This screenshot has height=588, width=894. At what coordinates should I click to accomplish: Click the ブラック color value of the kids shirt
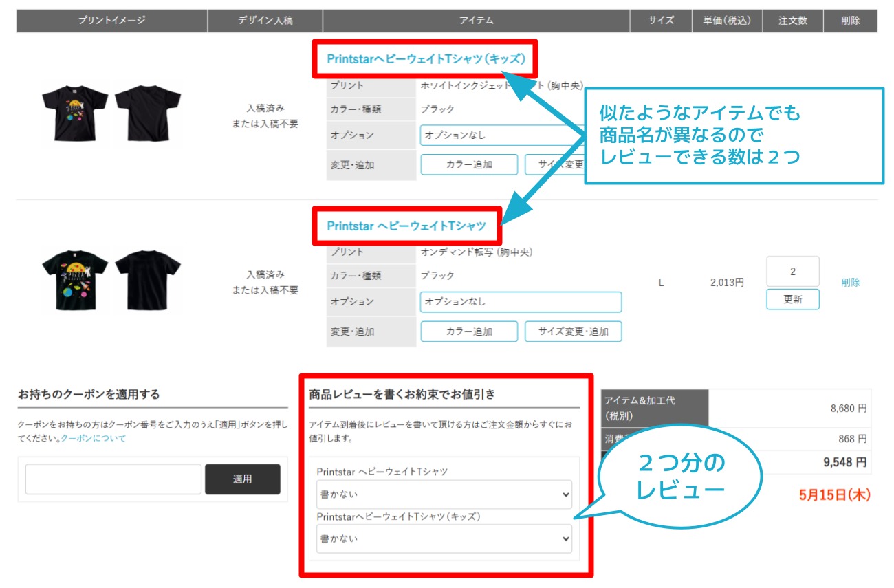pyautogui.click(x=437, y=109)
